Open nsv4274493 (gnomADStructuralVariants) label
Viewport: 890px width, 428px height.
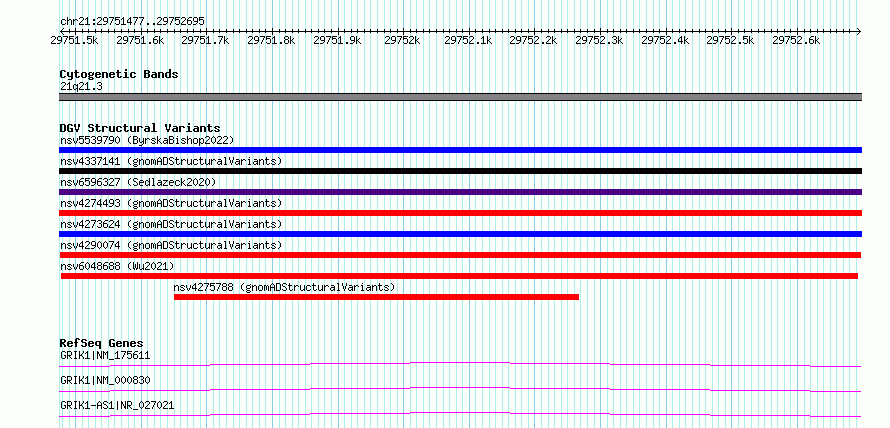(171, 203)
